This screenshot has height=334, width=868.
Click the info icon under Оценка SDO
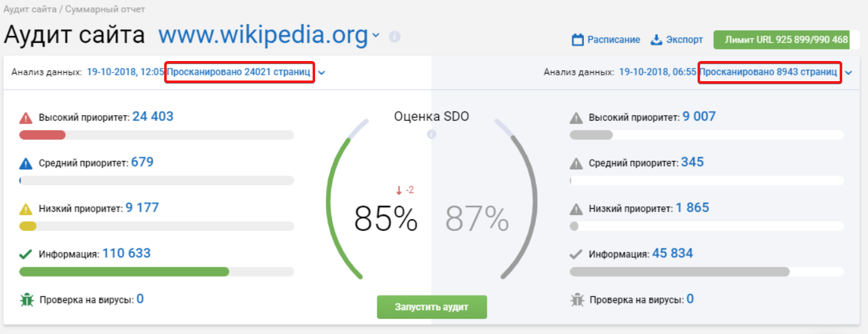point(431,134)
